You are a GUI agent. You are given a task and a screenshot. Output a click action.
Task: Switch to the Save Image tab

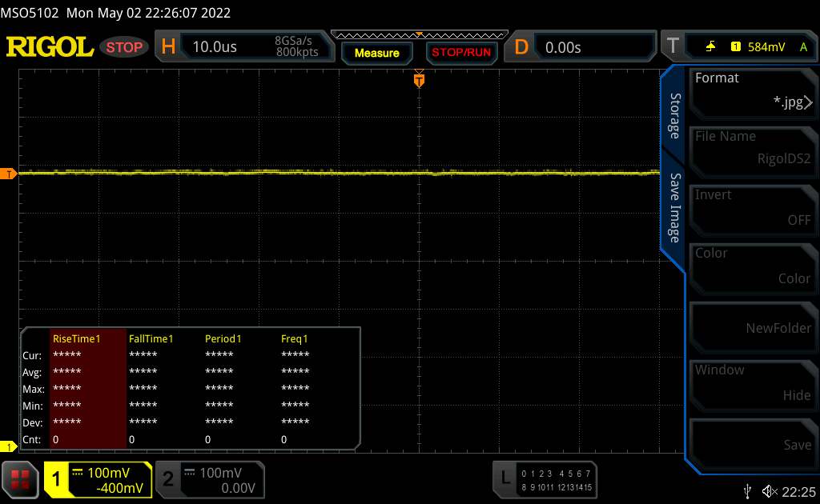click(674, 208)
